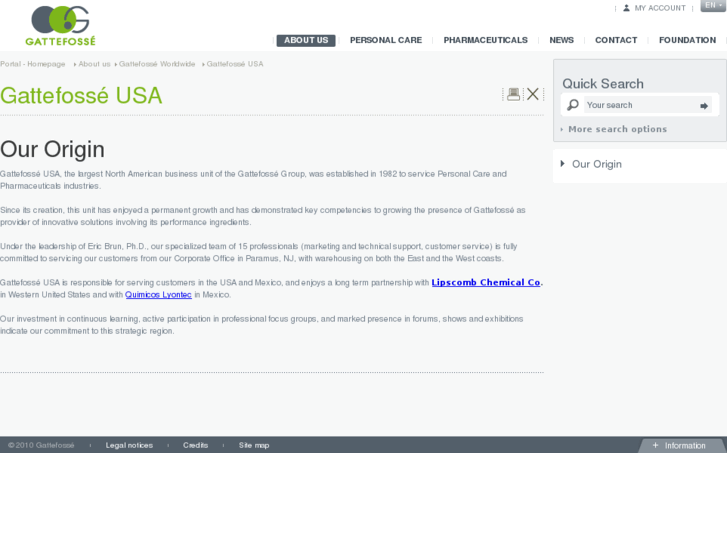Image resolution: width=727 pixels, height=545 pixels.
Task: Click the magnifier icon in Quick Search
Action: (573, 105)
